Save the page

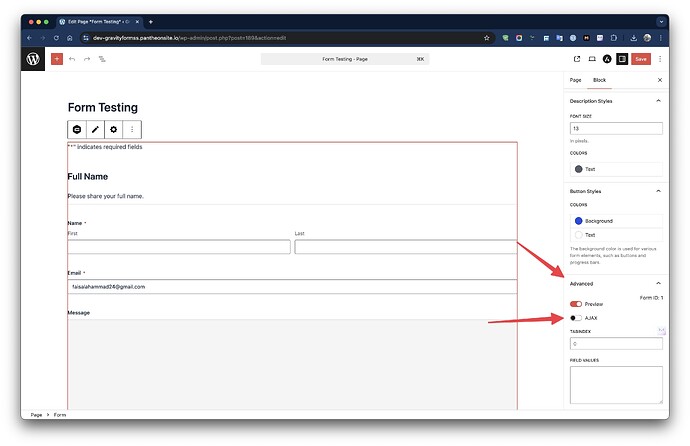(x=641, y=59)
